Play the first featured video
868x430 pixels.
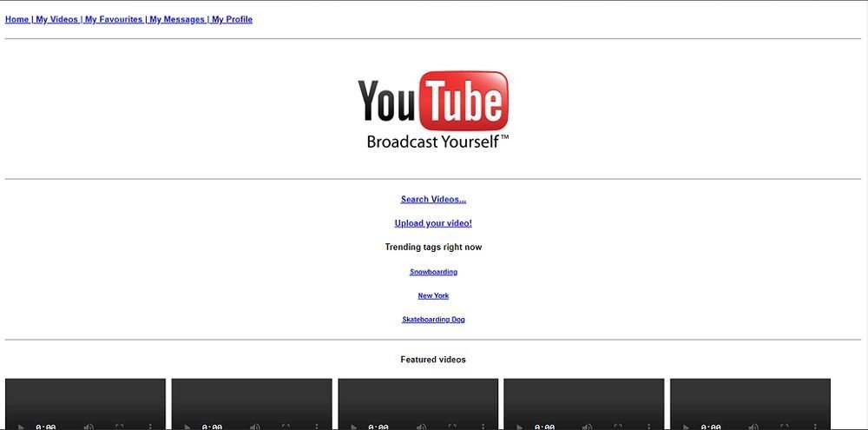(21, 427)
